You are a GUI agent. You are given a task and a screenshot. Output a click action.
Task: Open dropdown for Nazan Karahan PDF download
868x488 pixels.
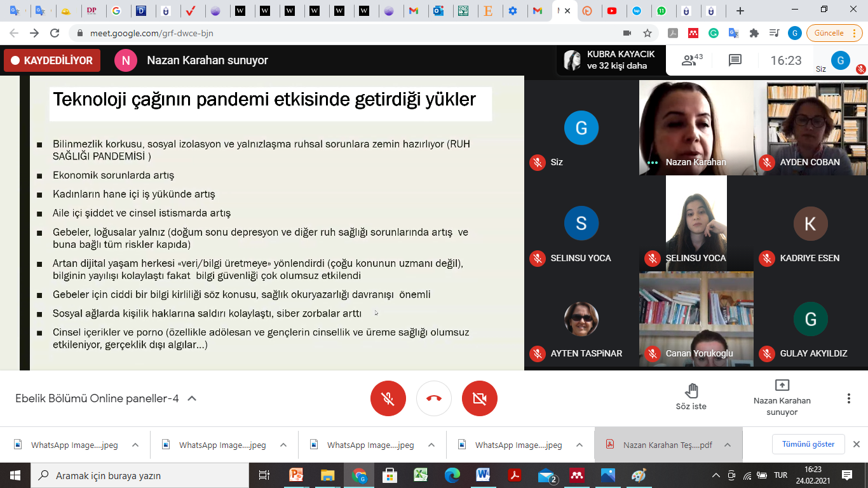tap(728, 445)
